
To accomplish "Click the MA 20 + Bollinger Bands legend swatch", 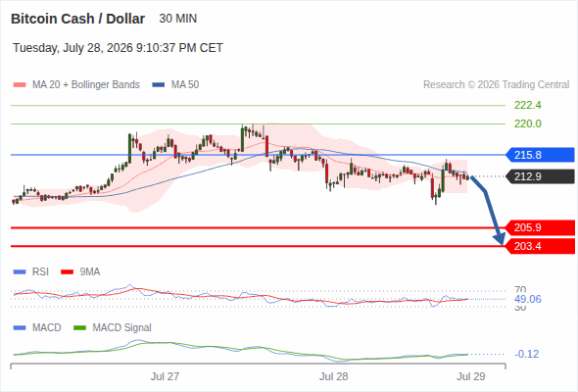I will (x=20, y=85).
